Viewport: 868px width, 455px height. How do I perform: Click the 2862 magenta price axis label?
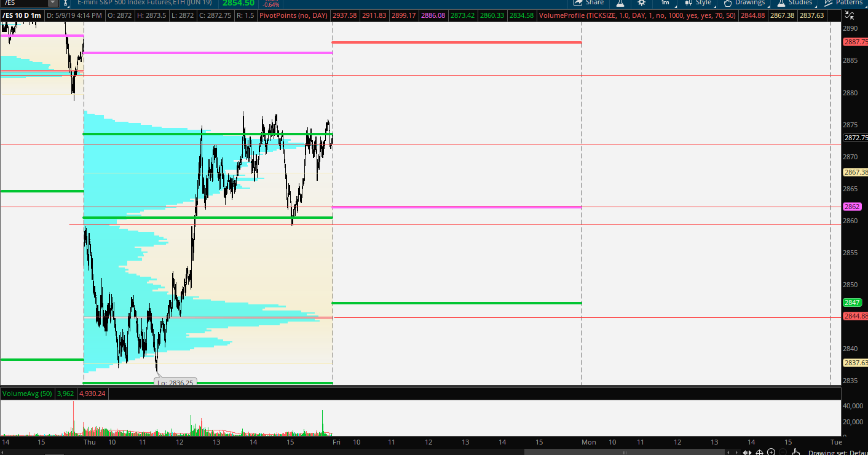(x=851, y=207)
